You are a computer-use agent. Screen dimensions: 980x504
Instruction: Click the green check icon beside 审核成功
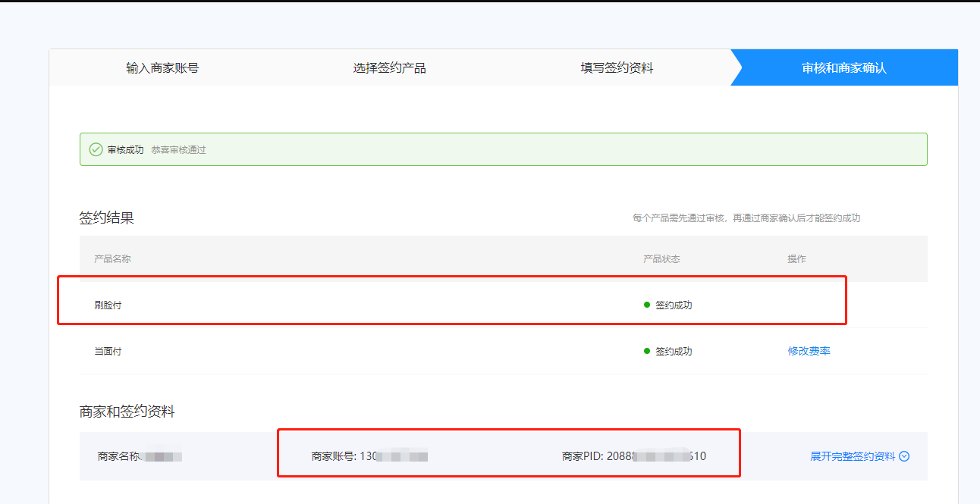click(x=96, y=149)
